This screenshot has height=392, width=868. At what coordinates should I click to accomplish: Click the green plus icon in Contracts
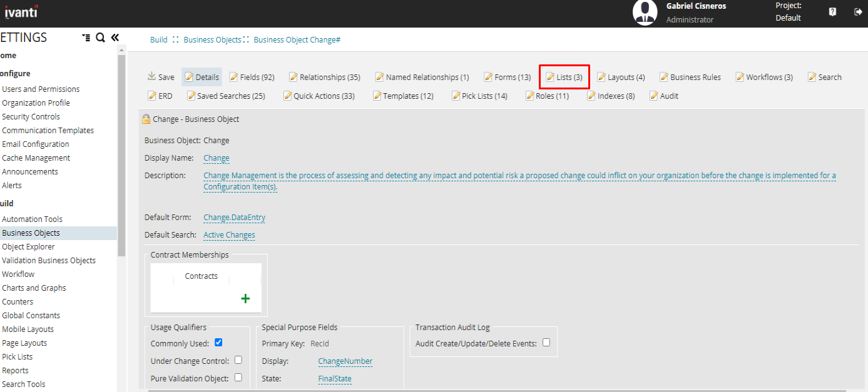245,299
